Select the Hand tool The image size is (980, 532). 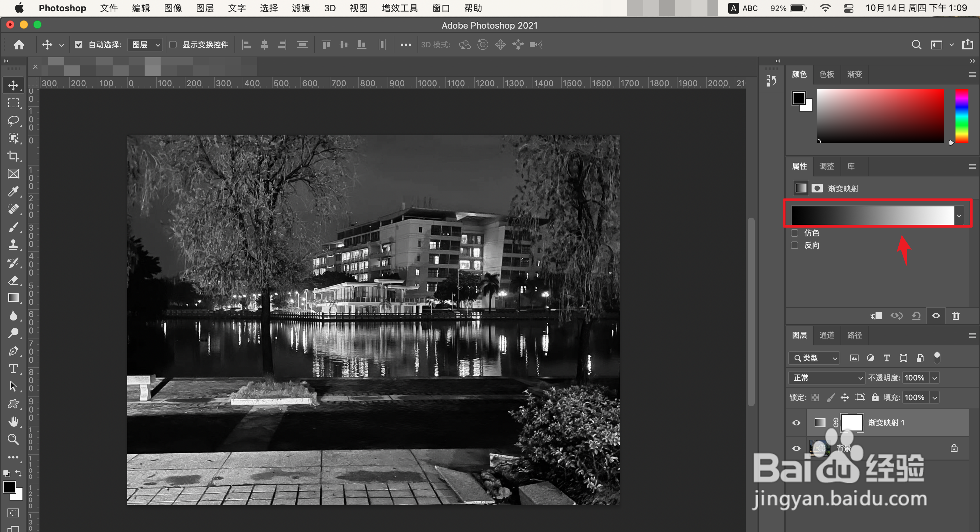[13, 422]
